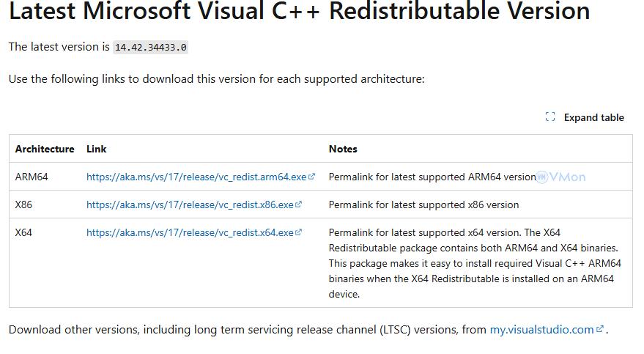Click external-link icon after vc_redist.arm64.exe
Viewport: 644px width, 354px height.
312,177
